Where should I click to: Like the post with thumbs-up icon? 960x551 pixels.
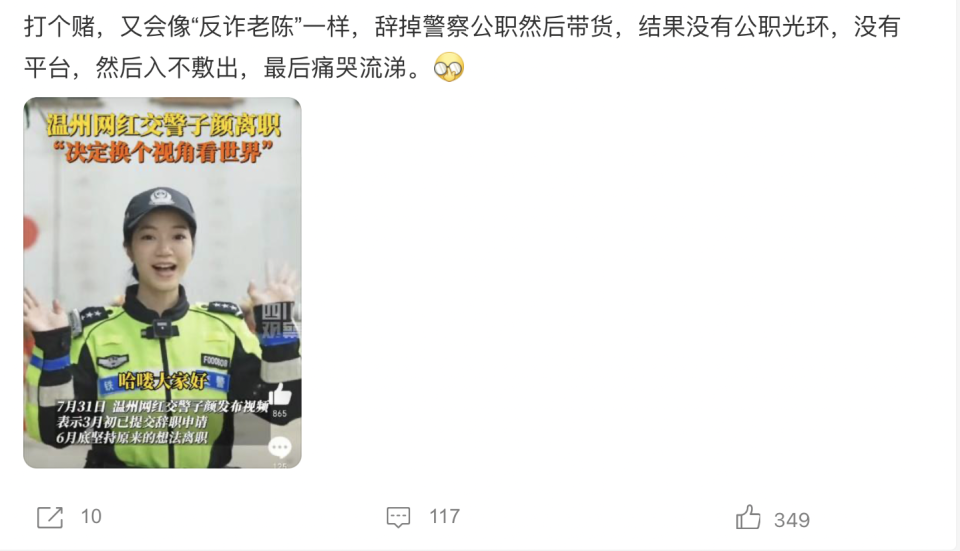(748, 517)
